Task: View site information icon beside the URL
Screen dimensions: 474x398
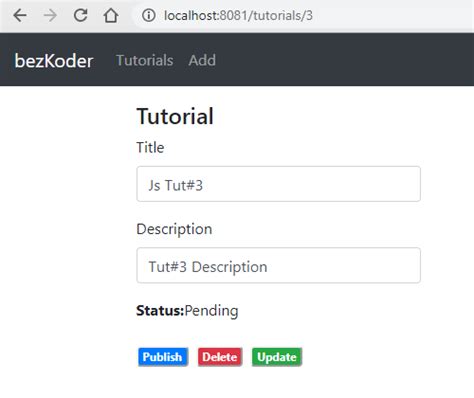Action: pos(149,15)
